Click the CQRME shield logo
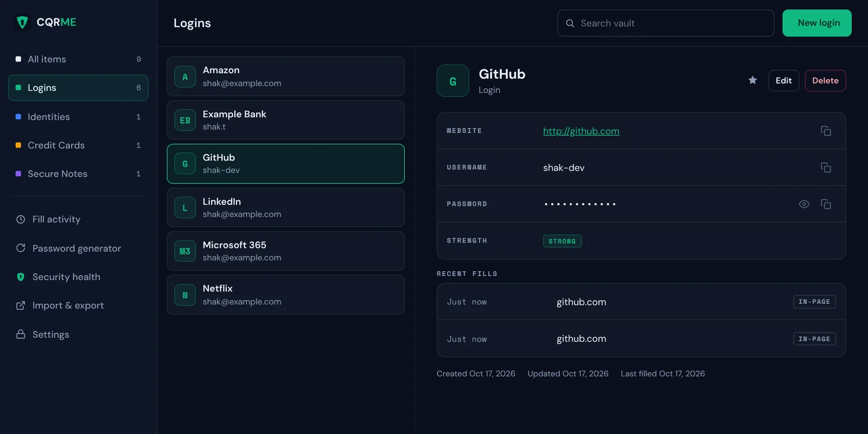The width and height of the screenshot is (868, 434). [22, 22]
